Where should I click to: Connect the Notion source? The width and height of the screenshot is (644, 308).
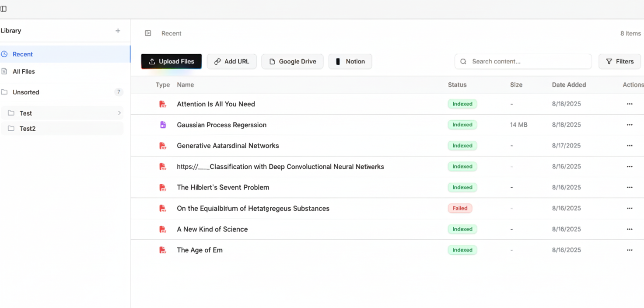[x=350, y=62]
